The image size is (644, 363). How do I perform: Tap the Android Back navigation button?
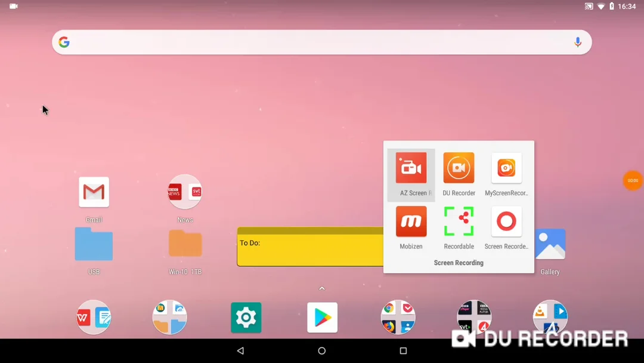pyautogui.click(x=241, y=350)
